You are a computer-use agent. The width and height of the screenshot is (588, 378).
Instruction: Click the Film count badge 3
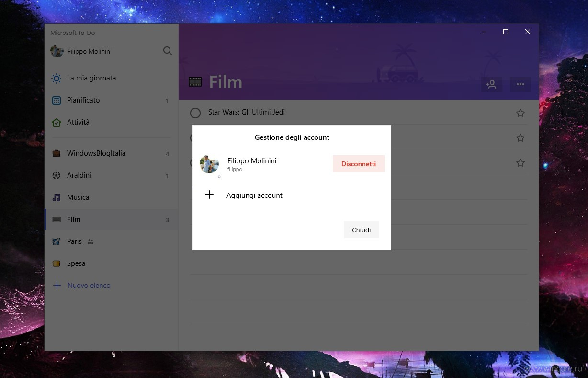pyautogui.click(x=167, y=220)
